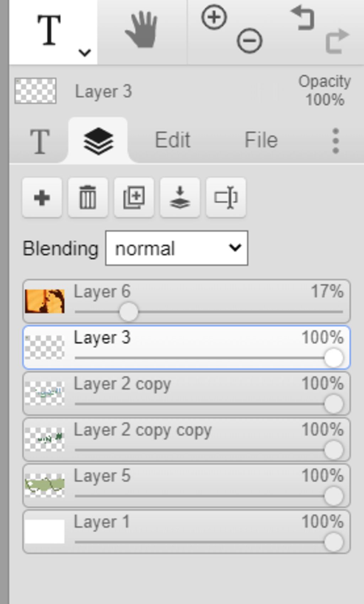The width and height of the screenshot is (364, 604).
Task: Click the Layer 1 white thumbnail
Action: [x=45, y=531]
